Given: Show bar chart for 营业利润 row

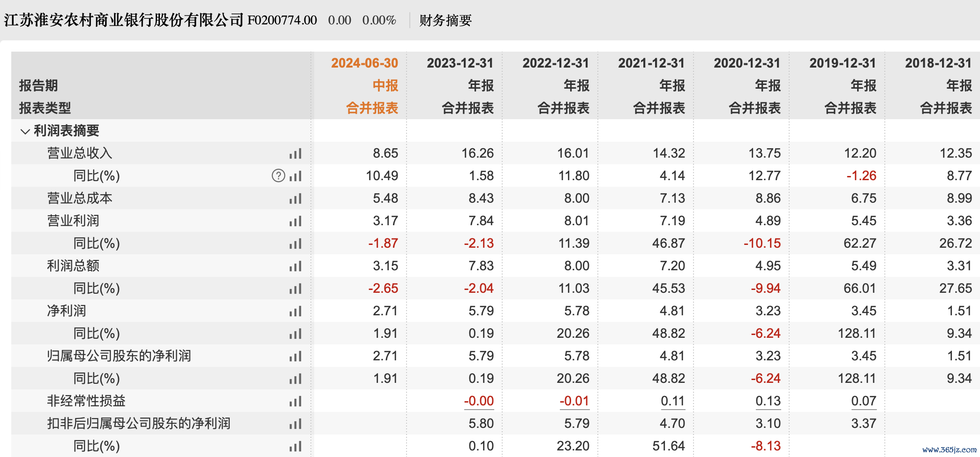Looking at the screenshot, I should coord(295,221).
